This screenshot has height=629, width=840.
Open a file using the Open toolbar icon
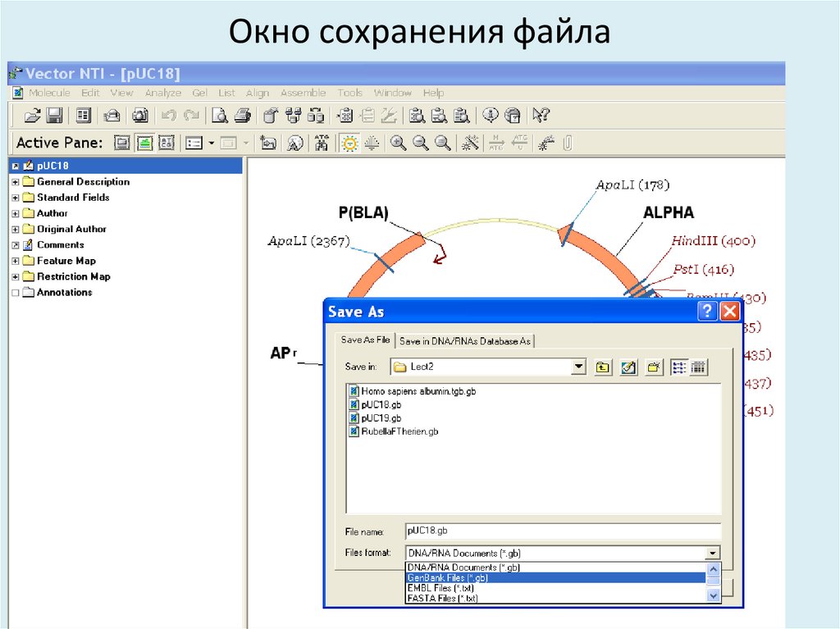(33, 115)
